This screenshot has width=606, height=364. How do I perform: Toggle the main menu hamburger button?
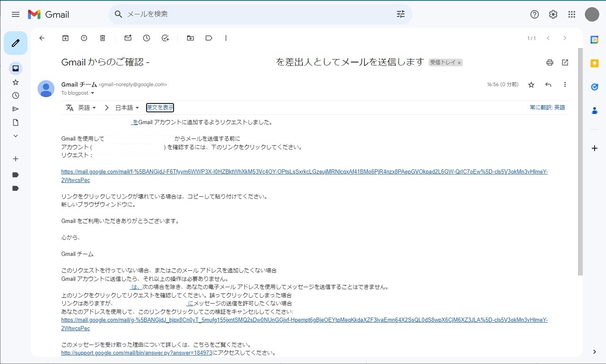point(16,14)
